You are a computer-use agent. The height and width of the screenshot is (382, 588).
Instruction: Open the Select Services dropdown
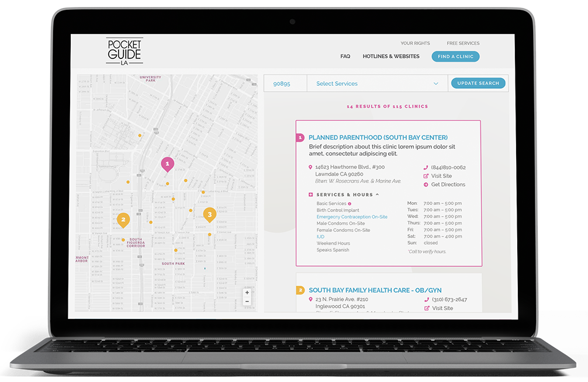377,84
